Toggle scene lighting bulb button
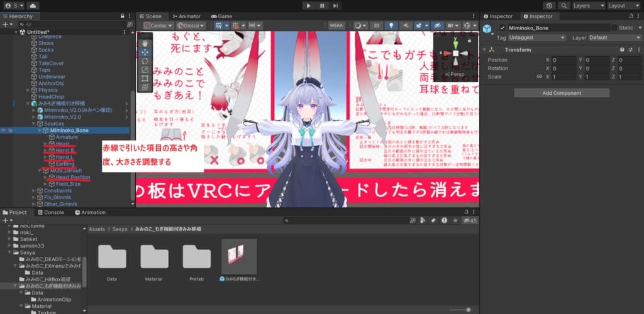 391,25
